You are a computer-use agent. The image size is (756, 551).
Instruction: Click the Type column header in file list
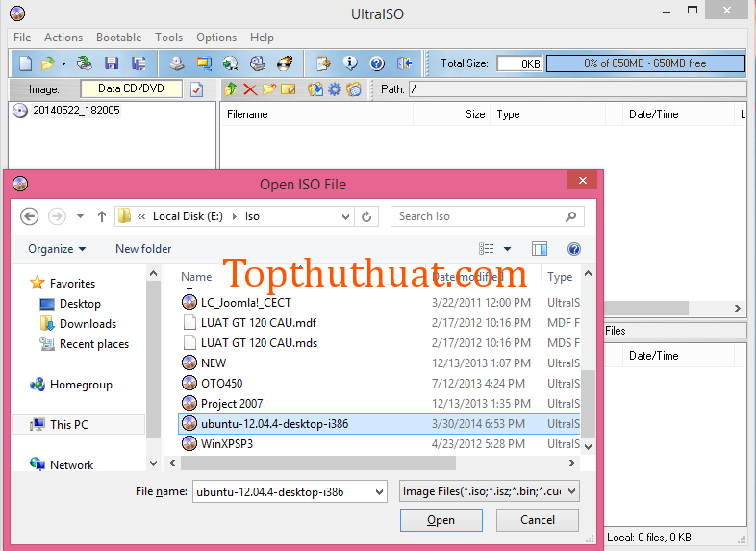tap(560, 277)
